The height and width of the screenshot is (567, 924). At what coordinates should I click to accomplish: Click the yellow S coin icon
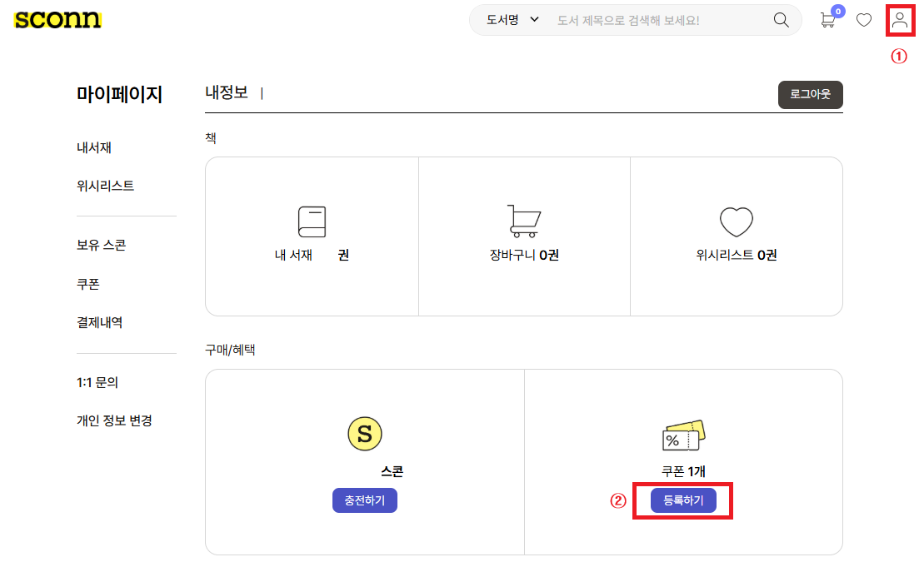point(364,434)
